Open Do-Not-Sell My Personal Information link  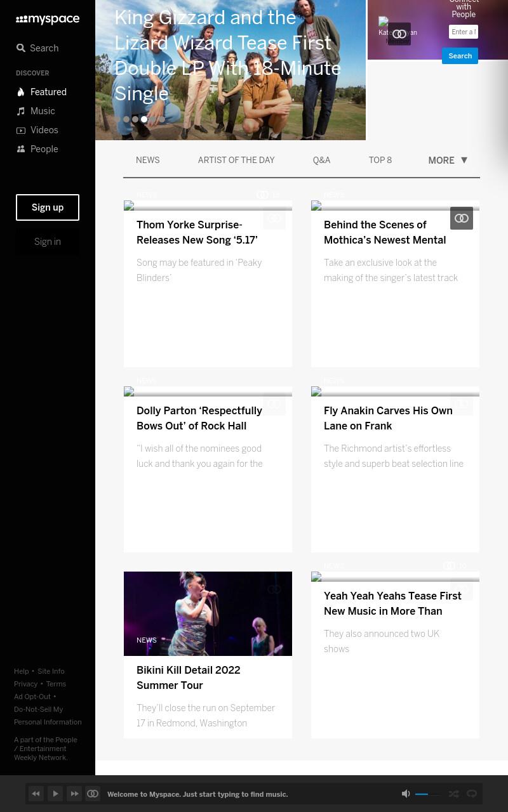pos(48,716)
